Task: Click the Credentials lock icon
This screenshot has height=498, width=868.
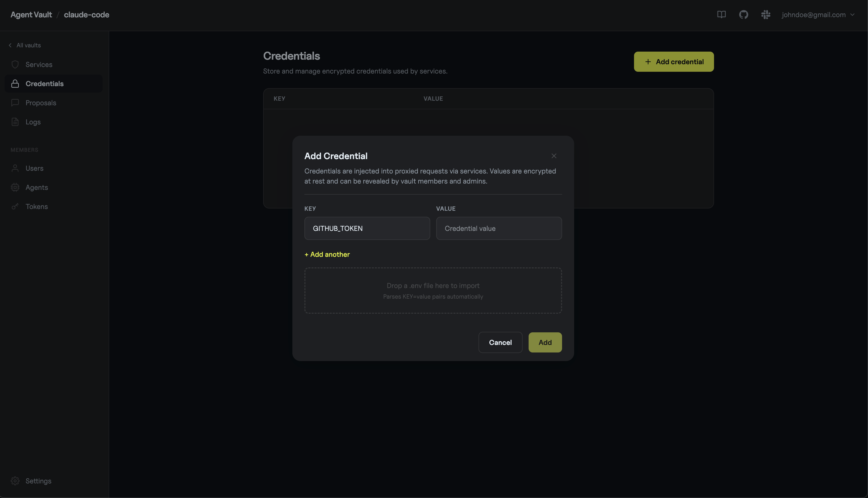Action: [15, 83]
